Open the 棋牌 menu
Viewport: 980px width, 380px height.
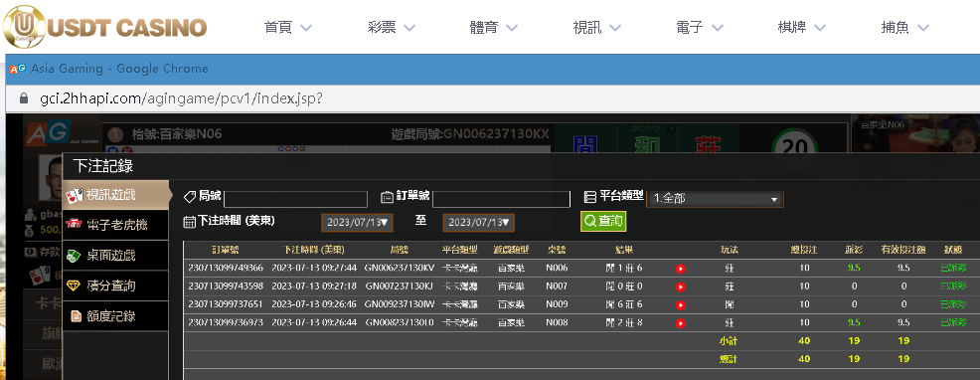(802, 28)
